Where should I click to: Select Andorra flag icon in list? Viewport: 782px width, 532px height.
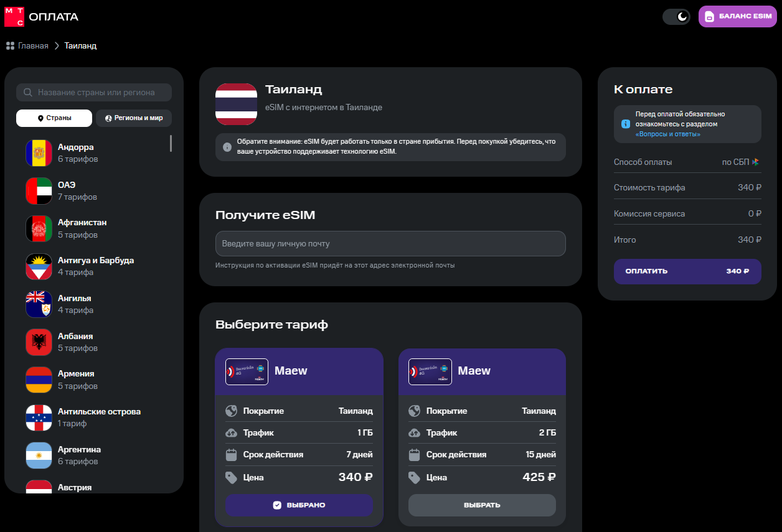point(39,153)
